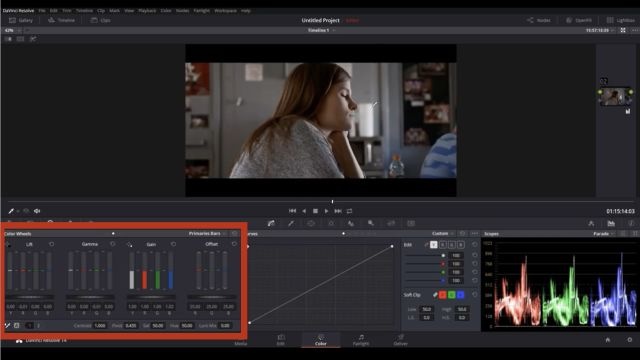Open the Key palette

point(371,223)
